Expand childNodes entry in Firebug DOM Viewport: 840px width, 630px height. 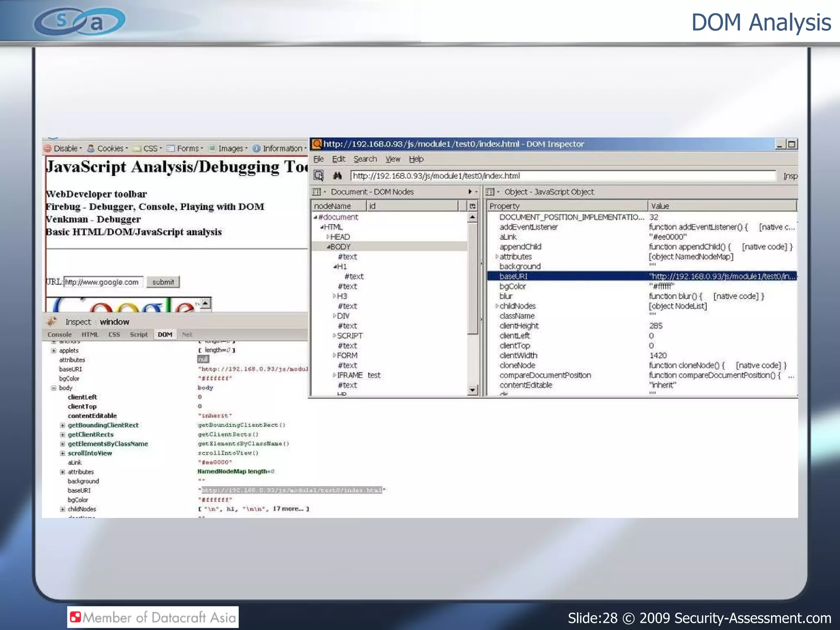tap(62, 509)
